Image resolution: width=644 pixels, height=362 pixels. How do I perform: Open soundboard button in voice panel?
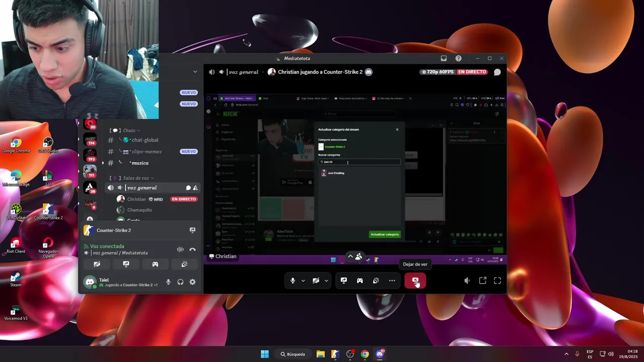click(x=185, y=264)
